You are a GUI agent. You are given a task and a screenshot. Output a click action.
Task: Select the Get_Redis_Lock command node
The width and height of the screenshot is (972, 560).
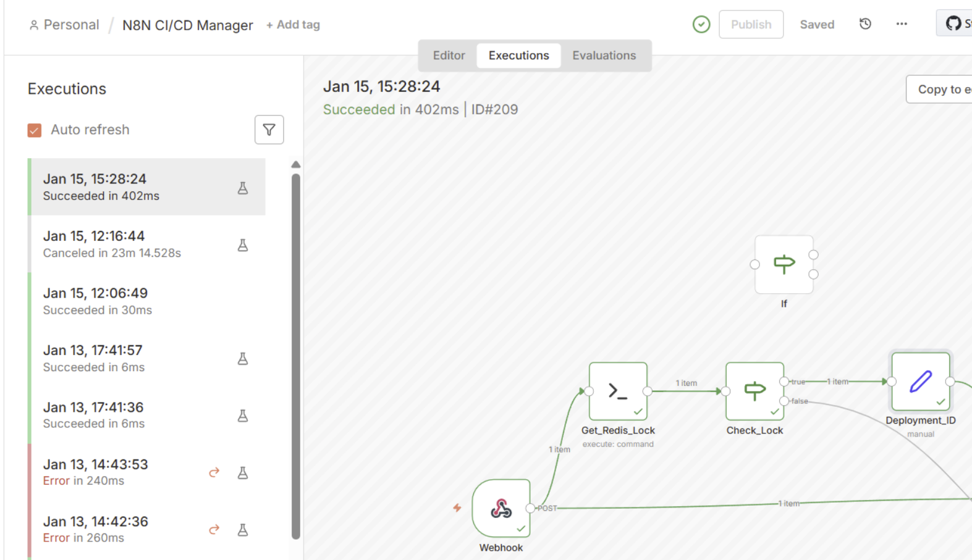618,391
